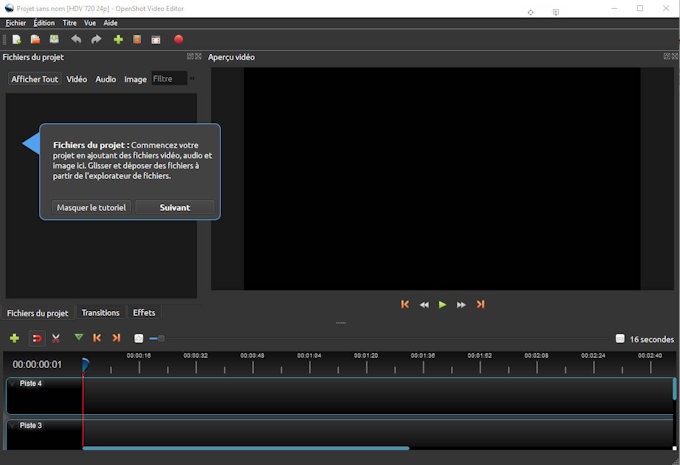Expand the Piste 3 track options arrow

tap(13, 426)
